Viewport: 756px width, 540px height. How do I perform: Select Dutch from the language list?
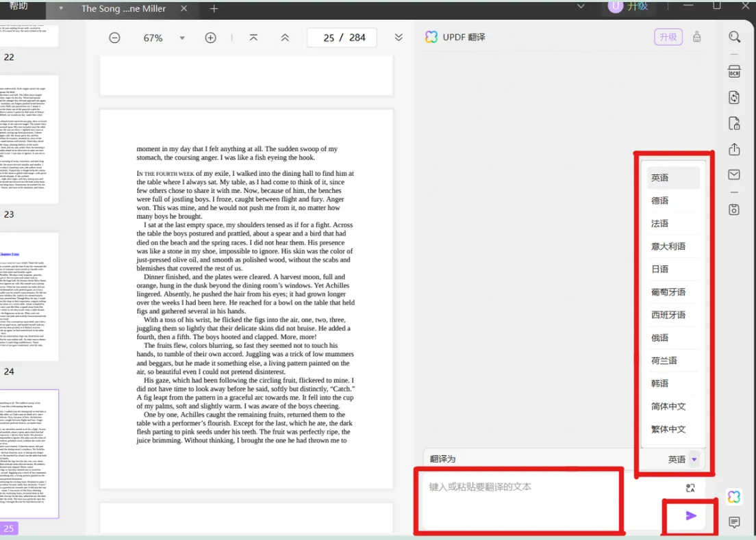pyautogui.click(x=672, y=361)
